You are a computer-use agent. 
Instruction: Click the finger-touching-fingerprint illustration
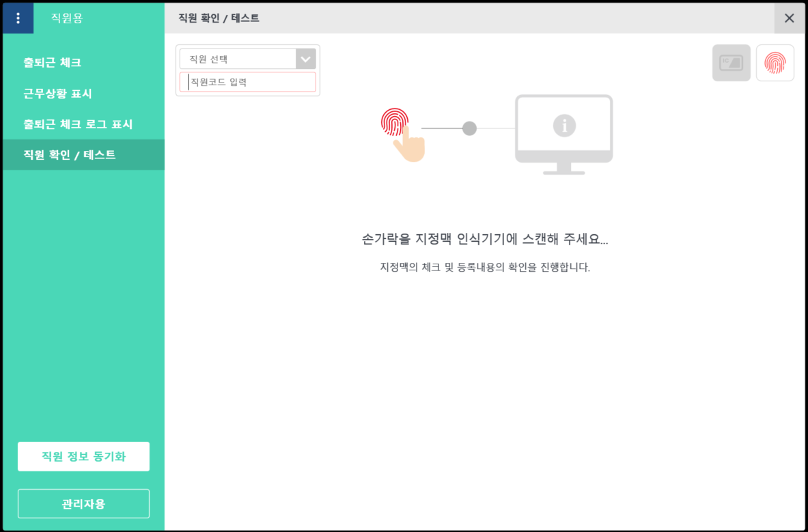click(402, 134)
